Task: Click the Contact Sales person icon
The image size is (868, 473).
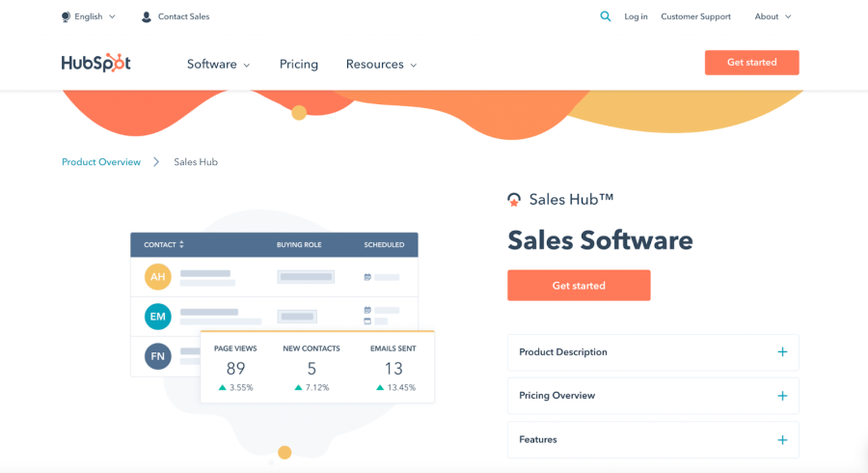Action: [x=147, y=16]
